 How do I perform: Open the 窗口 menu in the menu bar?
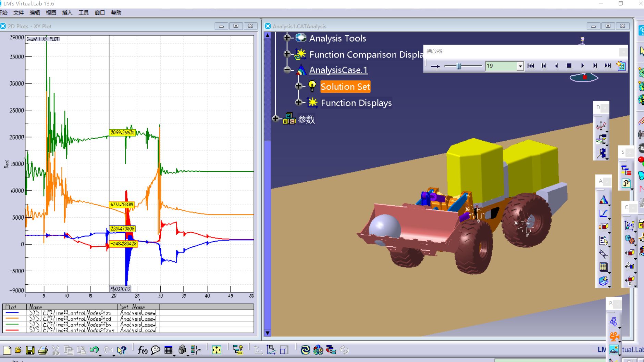(x=99, y=13)
